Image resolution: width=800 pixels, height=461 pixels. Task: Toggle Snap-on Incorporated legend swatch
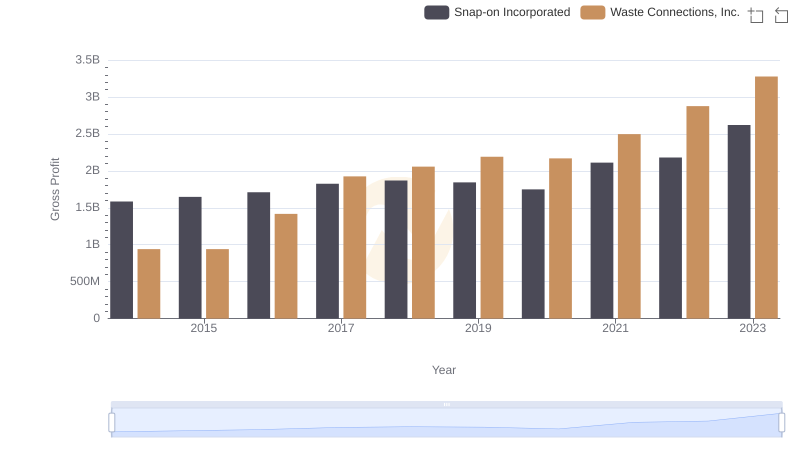click(x=436, y=12)
